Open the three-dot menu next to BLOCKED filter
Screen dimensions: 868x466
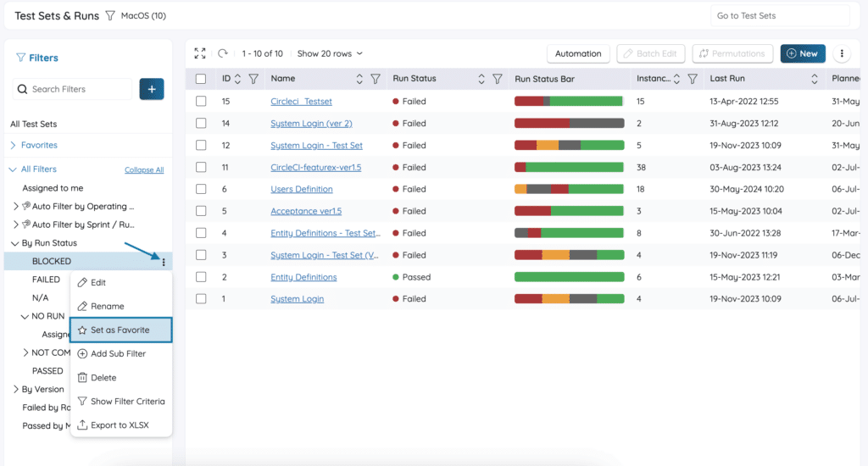pyautogui.click(x=164, y=262)
